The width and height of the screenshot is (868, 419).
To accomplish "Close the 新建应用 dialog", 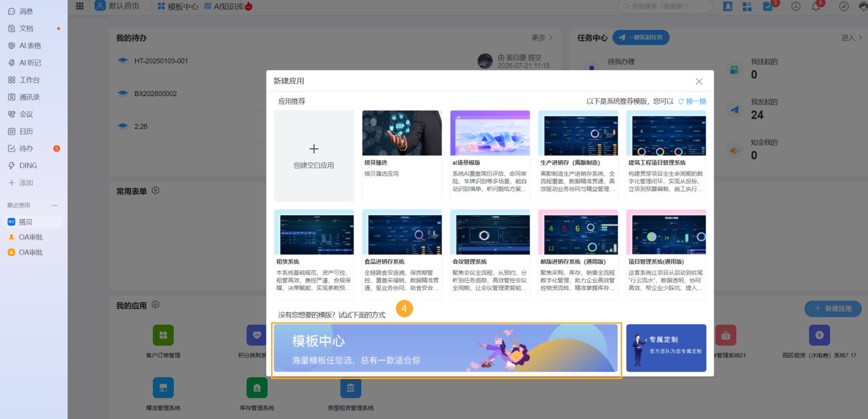I will tap(699, 81).
